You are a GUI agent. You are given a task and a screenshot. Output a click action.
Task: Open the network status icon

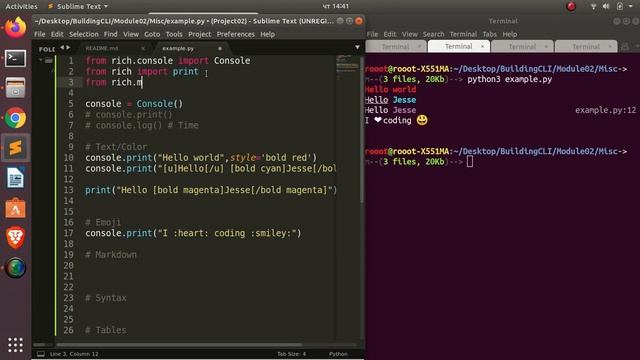(x=593, y=6)
